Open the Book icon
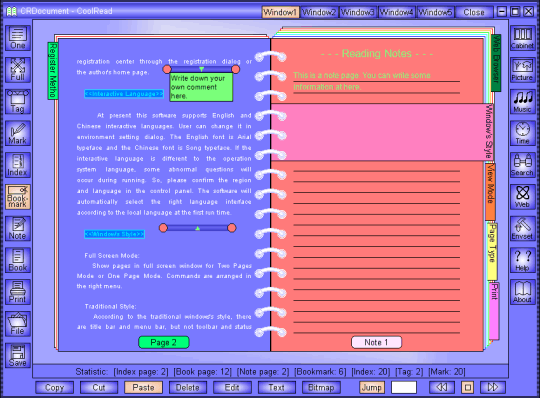This screenshot has width=540, height=398. click(18, 260)
